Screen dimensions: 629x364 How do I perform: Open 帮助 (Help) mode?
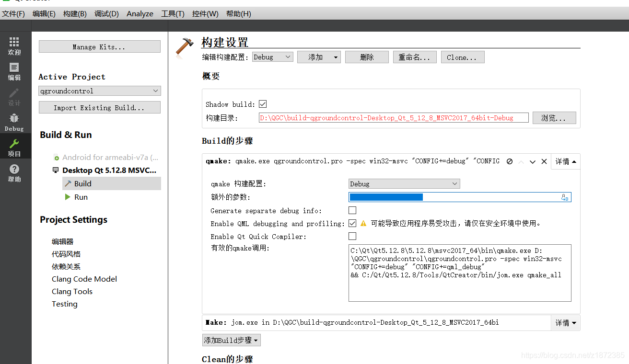point(14,173)
